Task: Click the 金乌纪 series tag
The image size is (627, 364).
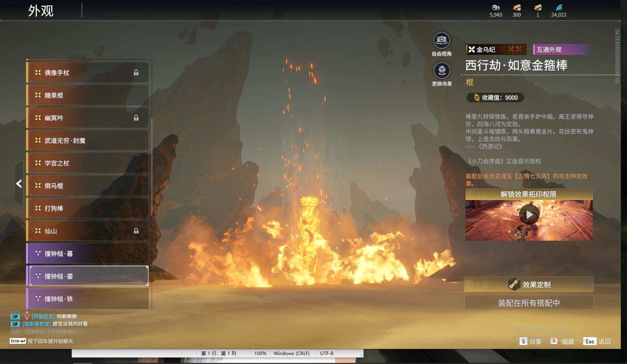Action: (x=496, y=50)
